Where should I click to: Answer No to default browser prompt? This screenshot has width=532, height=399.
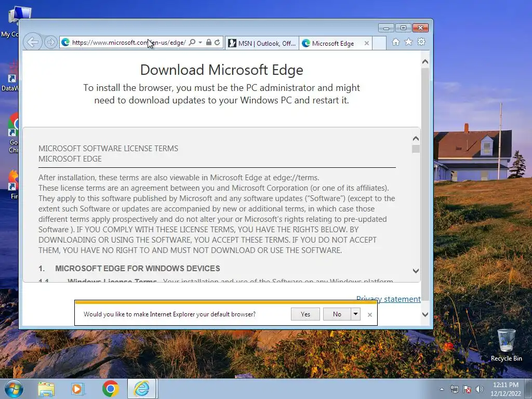[x=337, y=314]
